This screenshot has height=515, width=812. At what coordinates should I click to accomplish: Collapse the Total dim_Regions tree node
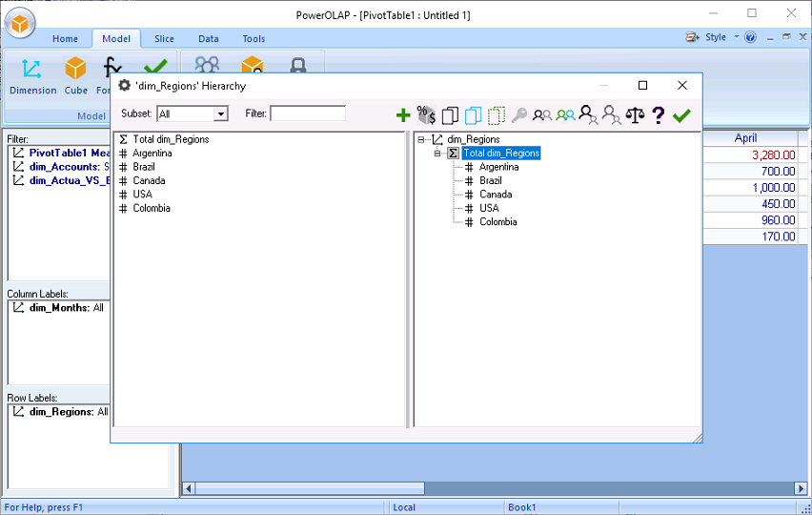(x=437, y=153)
